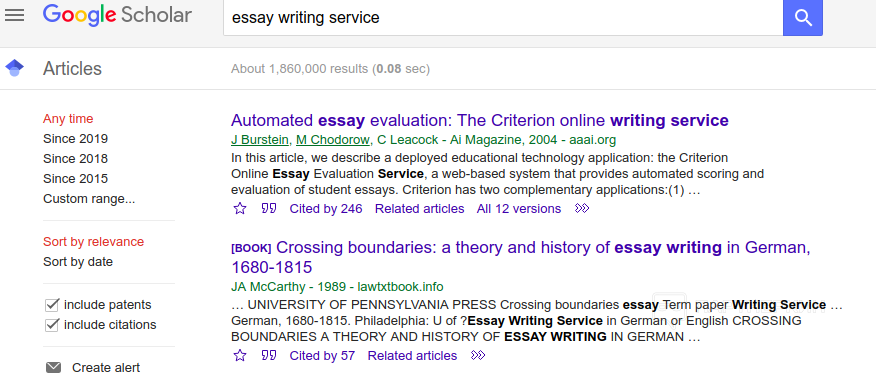Viewport: 876px width, 381px height.
Task: Toggle the include patents checkbox
Action: click(51, 305)
